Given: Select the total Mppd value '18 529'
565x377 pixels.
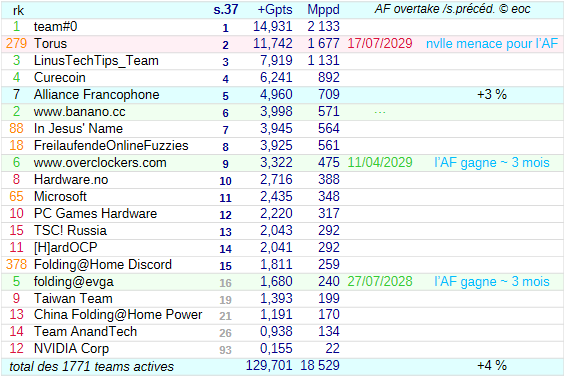Looking at the screenshot, I should [320, 365].
